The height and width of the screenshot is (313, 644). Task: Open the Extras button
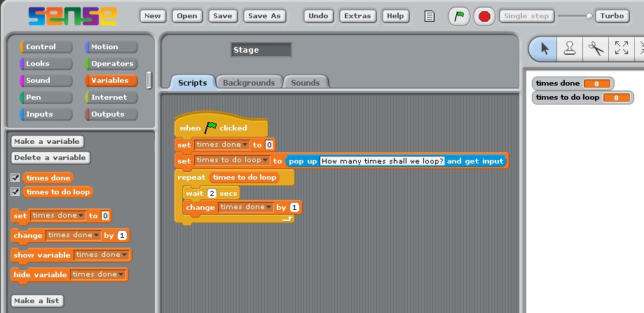pos(357,16)
